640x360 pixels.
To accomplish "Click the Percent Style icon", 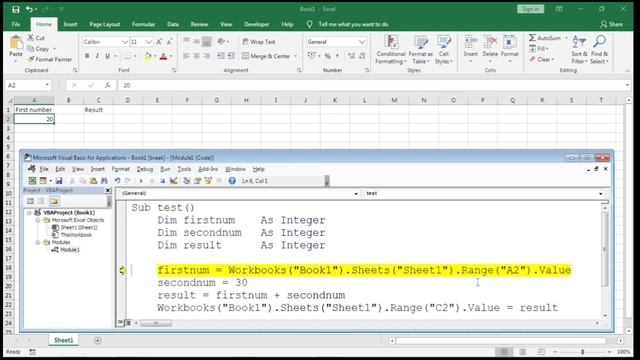I will 327,56.
